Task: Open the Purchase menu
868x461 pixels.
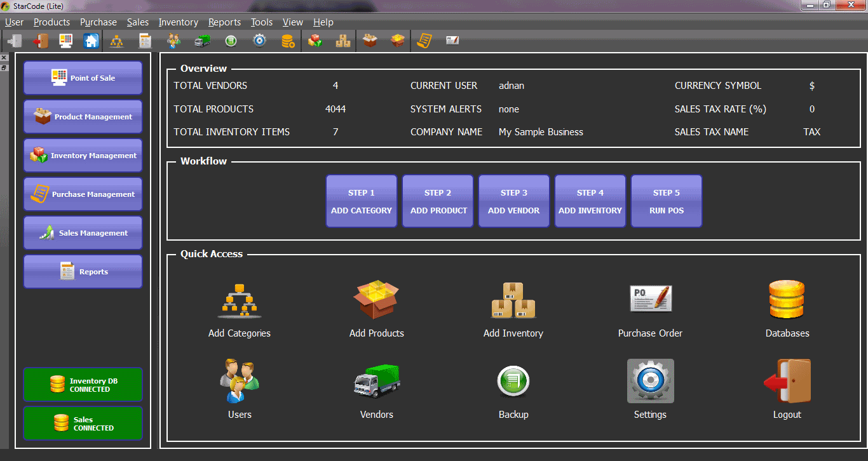Action: (x=98, y=22)
